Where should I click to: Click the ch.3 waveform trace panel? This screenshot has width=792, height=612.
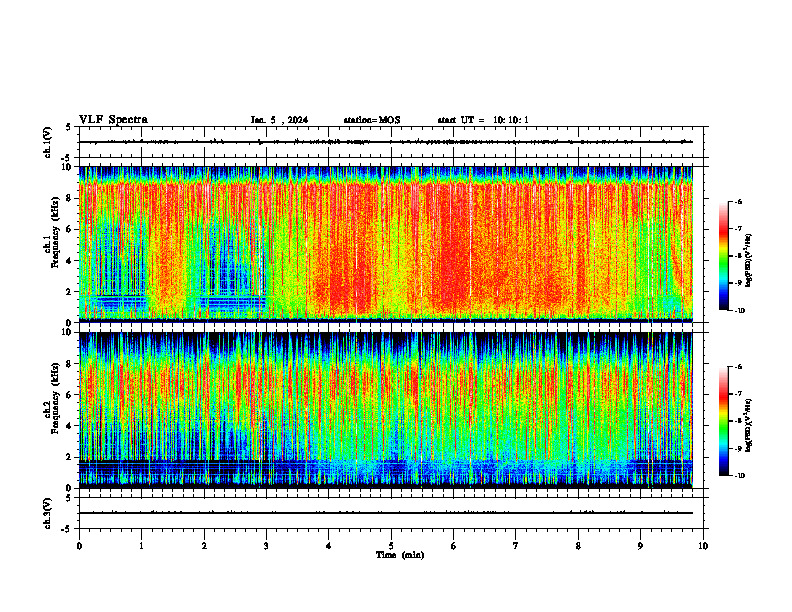391,513
